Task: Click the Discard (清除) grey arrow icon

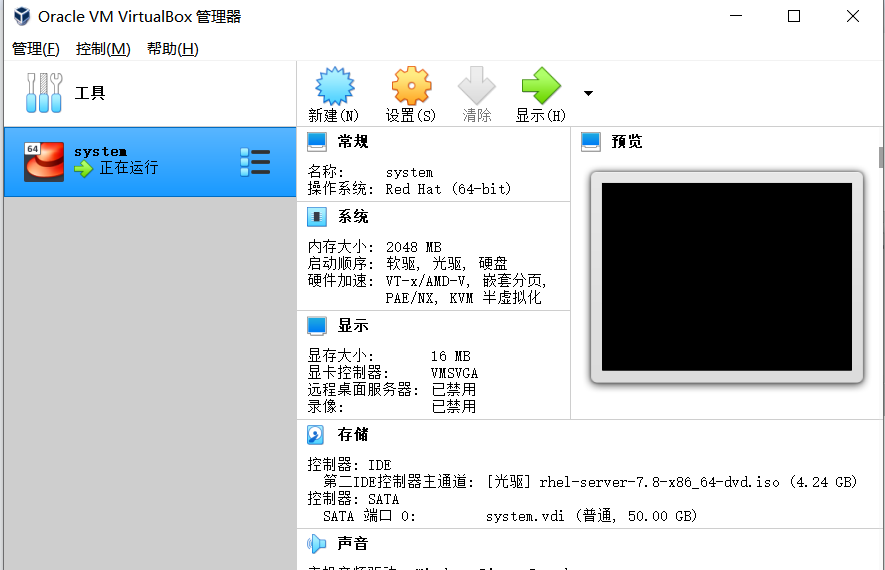Action: coord(477,86)
